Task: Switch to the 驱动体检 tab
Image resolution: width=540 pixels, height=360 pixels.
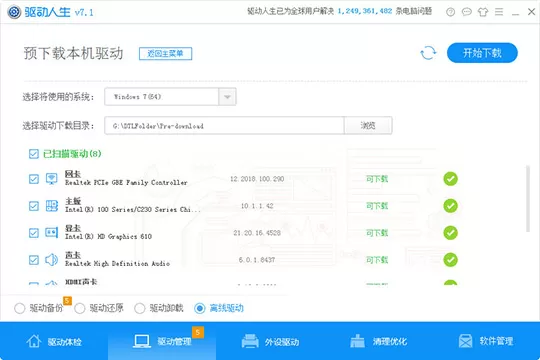Action: pyautogui.click(x=54, y=341)
